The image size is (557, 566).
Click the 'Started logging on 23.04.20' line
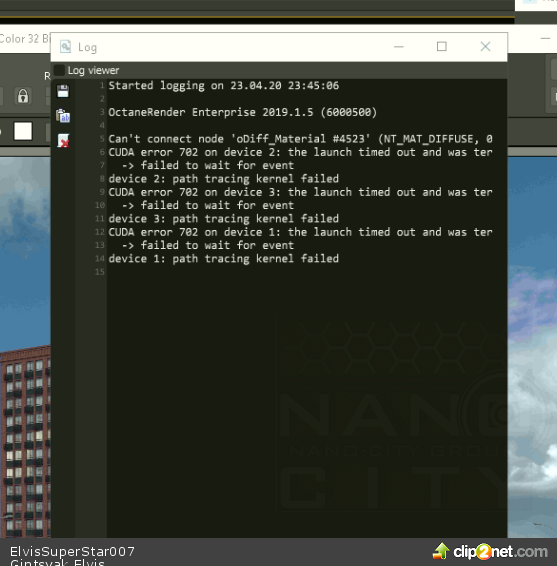tap(224, 86)
